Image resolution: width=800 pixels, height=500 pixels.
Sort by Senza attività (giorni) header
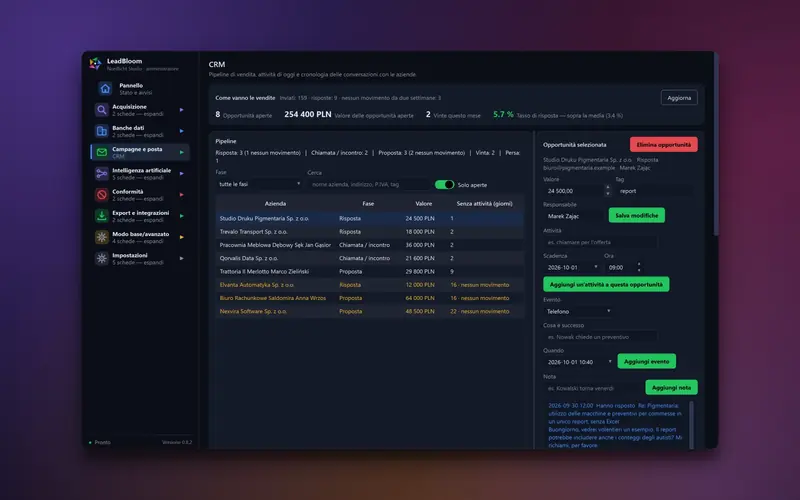484,204
